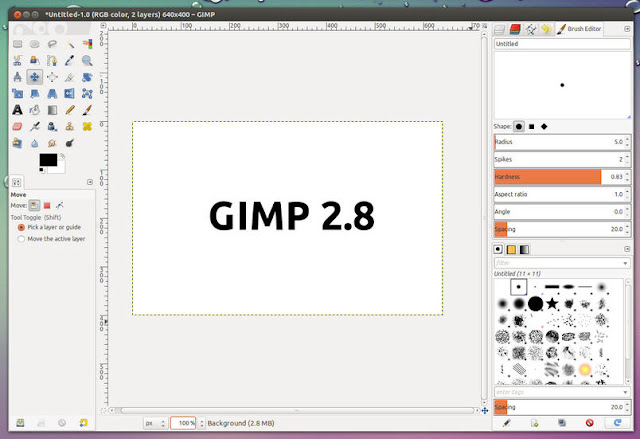Set Move mode to path
Screen dimensions: 640x439
click(x=60, y=205)
